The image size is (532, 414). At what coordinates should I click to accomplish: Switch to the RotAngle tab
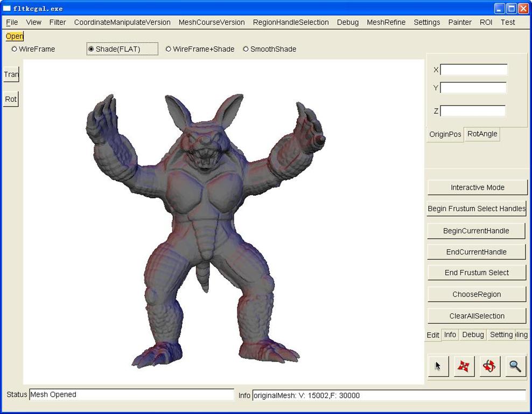[482, 134]
